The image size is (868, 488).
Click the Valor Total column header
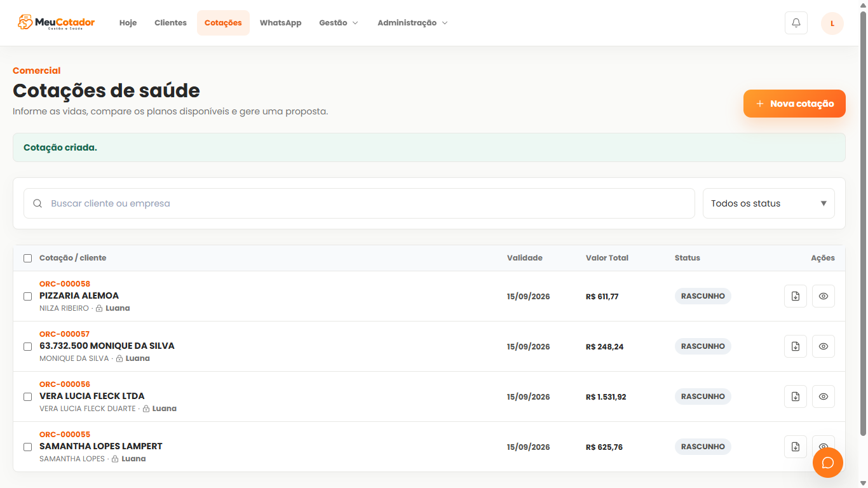point(607,258)
